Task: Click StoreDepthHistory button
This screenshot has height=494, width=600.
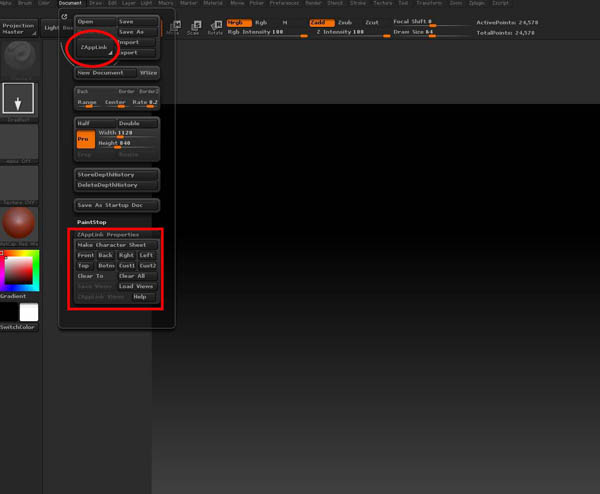Action: [117, 174]
